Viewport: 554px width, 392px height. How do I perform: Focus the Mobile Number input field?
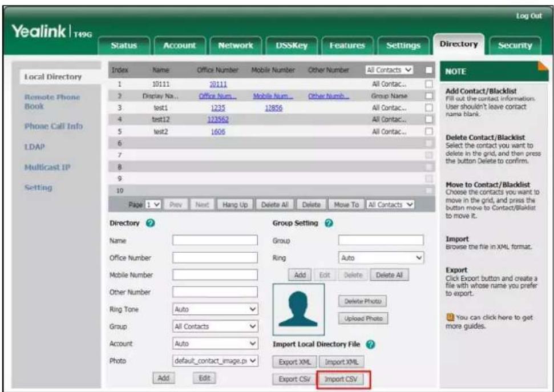(x=215, y=274)
